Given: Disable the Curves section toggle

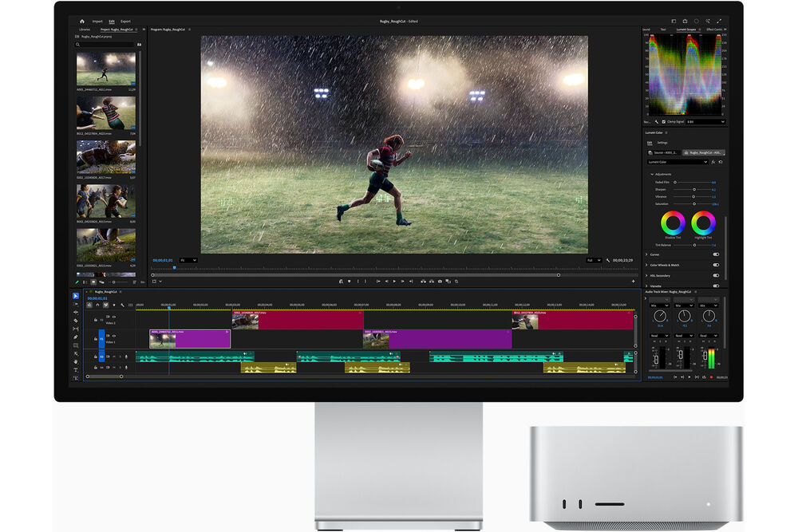Looking at the screenshot, I should click(716, 254).
